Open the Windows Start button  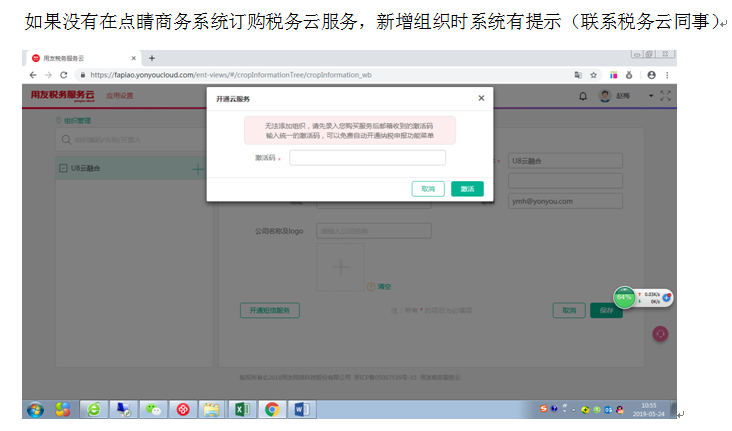[35, 410]
